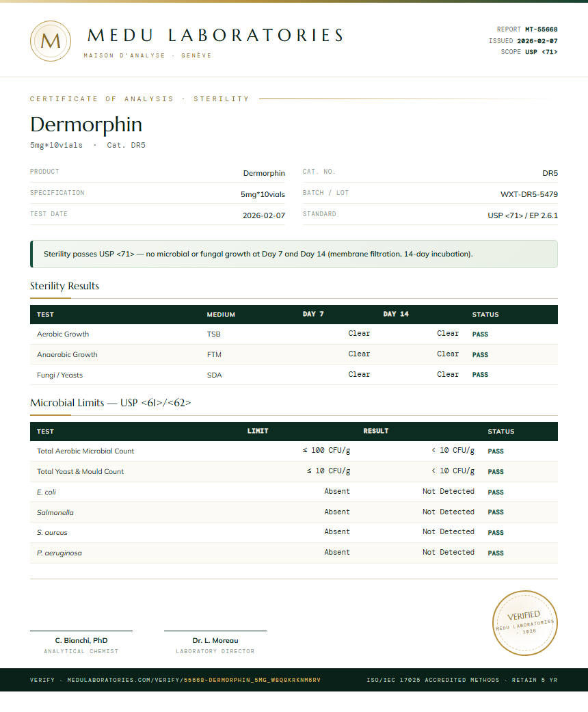This screenshot has width=588, height=712.
Task: Click the standard value USP <71> / EP 2.6.1
Action: coord(522,215)
